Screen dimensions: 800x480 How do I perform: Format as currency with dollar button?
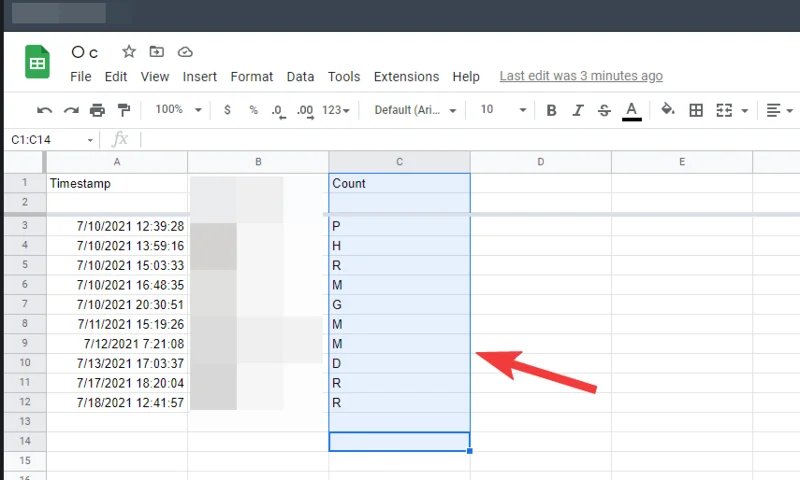[228, 110]
